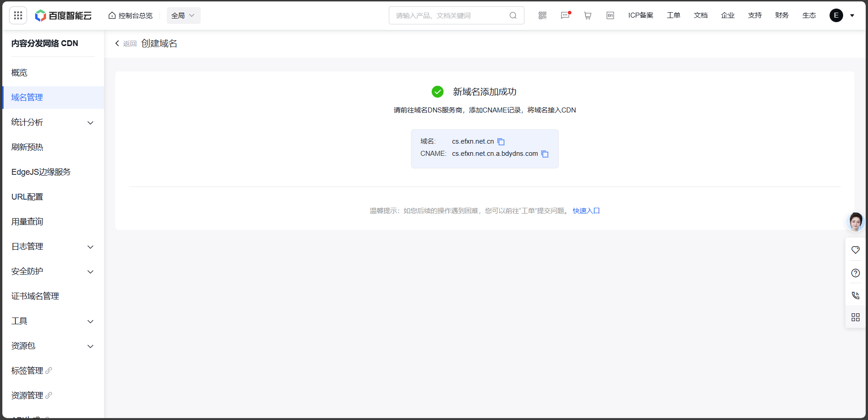Open the 全局 region dropdown
This screenshot has width=868, height=420.
coord(183,15)
